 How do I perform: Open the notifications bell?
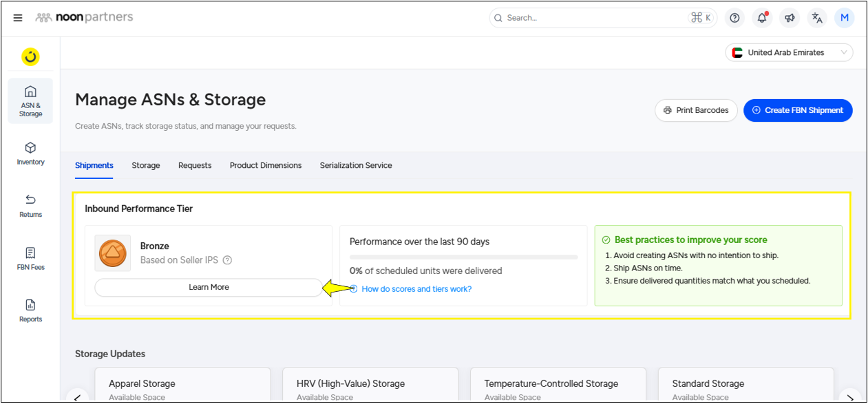(762, 18)
